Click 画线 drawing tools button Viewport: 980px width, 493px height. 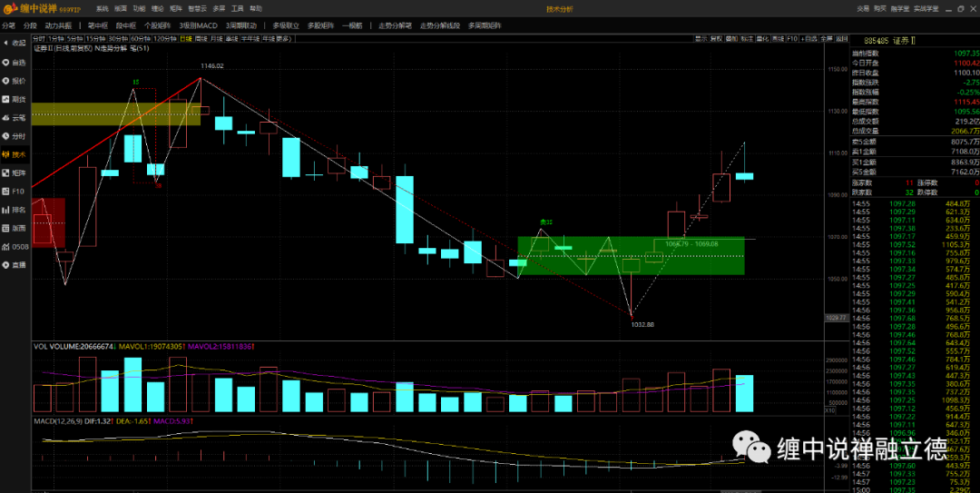778,39
